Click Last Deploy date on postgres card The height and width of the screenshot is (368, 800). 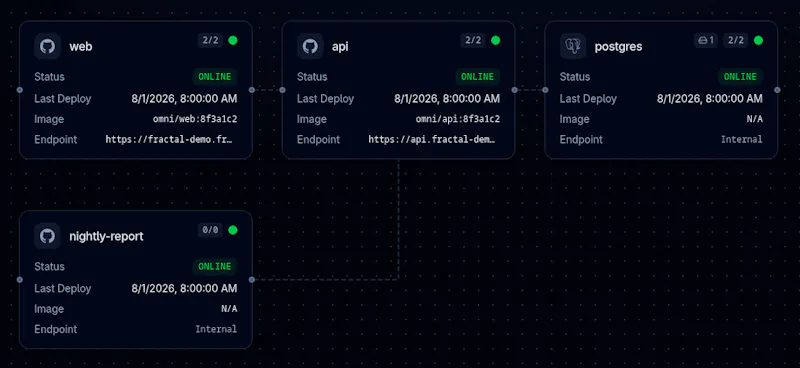pos(710,99)
